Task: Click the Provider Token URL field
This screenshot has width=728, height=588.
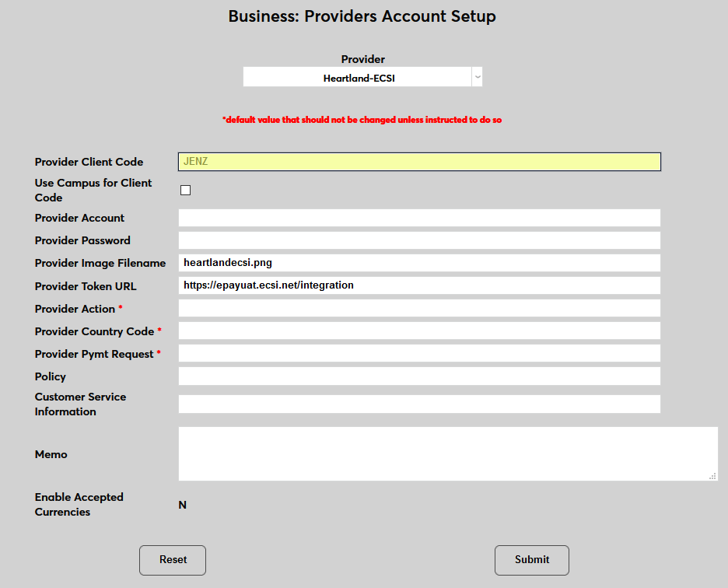Action: (419, 285)
